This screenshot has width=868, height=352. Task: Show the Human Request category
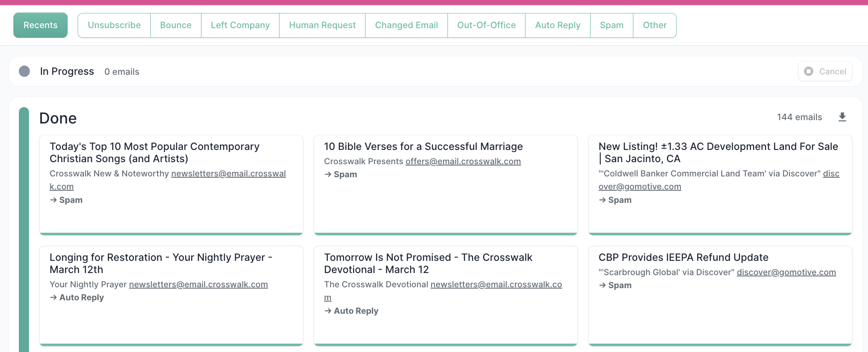[322, 25]
